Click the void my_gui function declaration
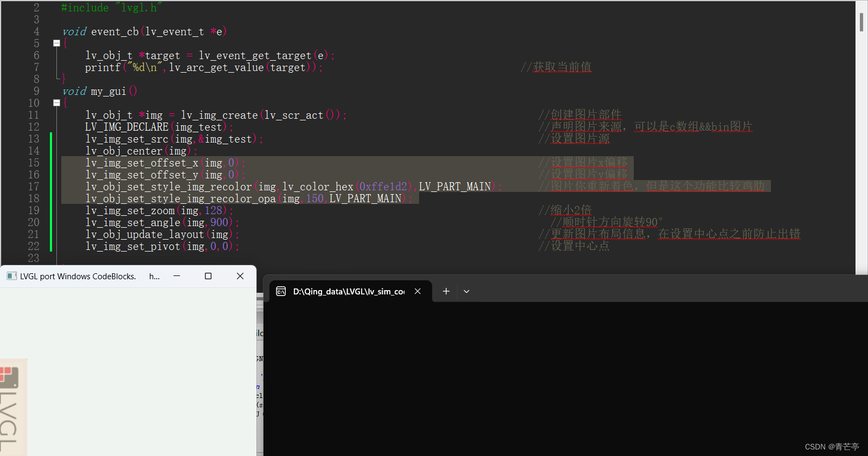 100,91
